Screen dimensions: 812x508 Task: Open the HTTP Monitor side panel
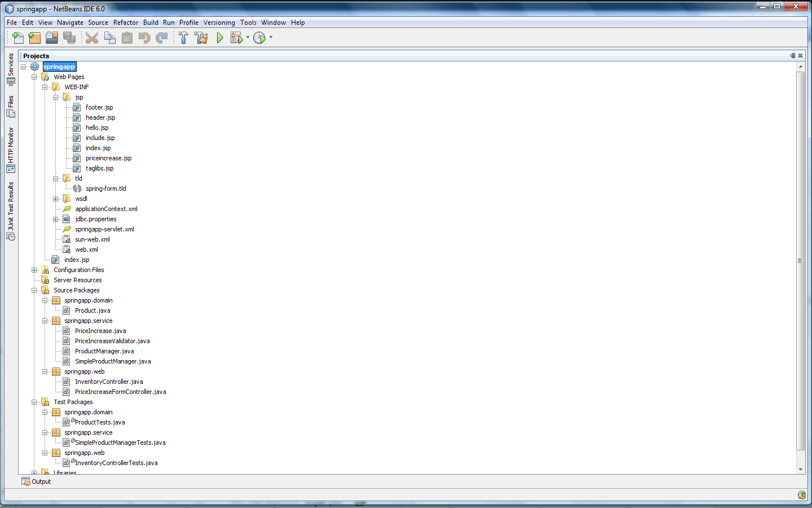tap(11, 150)
